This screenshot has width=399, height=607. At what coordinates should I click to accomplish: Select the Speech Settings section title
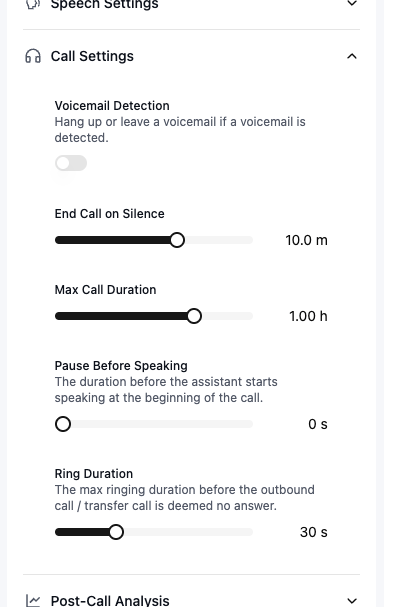104,4
